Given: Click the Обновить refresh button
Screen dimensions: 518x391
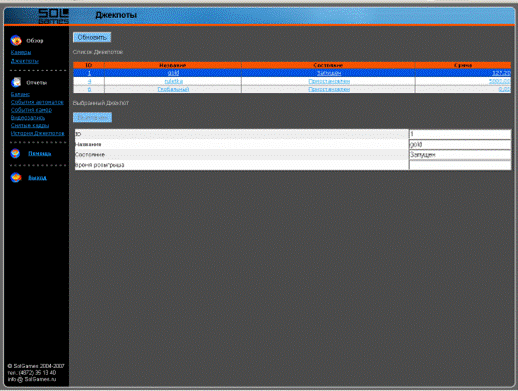Looking at the screenshot, I should [x=92, y=37].
